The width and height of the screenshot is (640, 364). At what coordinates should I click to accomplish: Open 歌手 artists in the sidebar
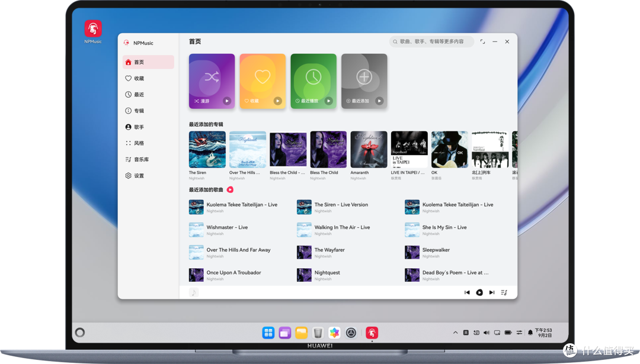point(148,127)
